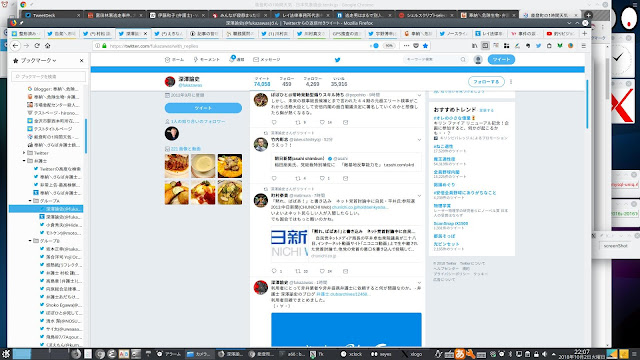Click the change link beside trends title

coord(486,110)
